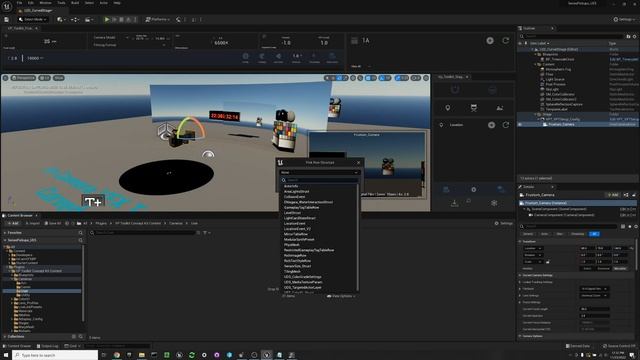Click the Add button in Details panel
The height and width of the screenshot is (360, 640).
[613, 195]
